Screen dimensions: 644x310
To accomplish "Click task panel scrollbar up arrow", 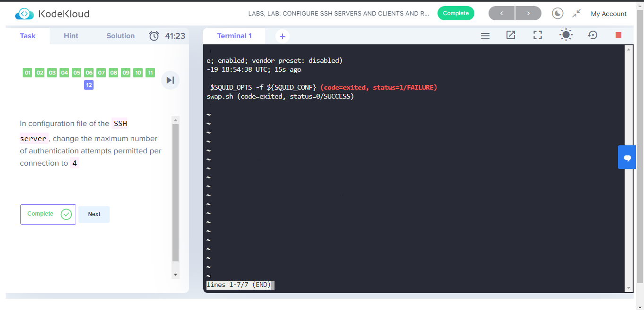I will click(176, 120).
